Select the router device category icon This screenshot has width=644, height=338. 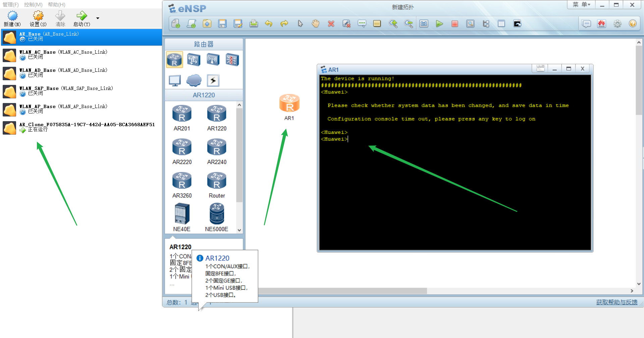[x=174, y=60]
